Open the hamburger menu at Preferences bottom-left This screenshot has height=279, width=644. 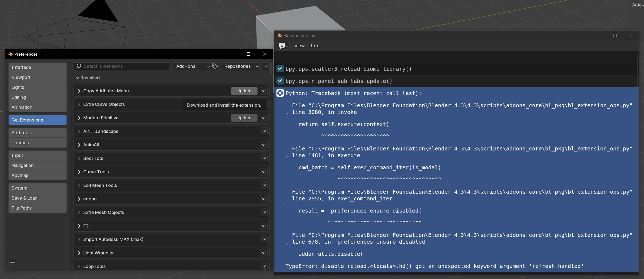(12, 262)
